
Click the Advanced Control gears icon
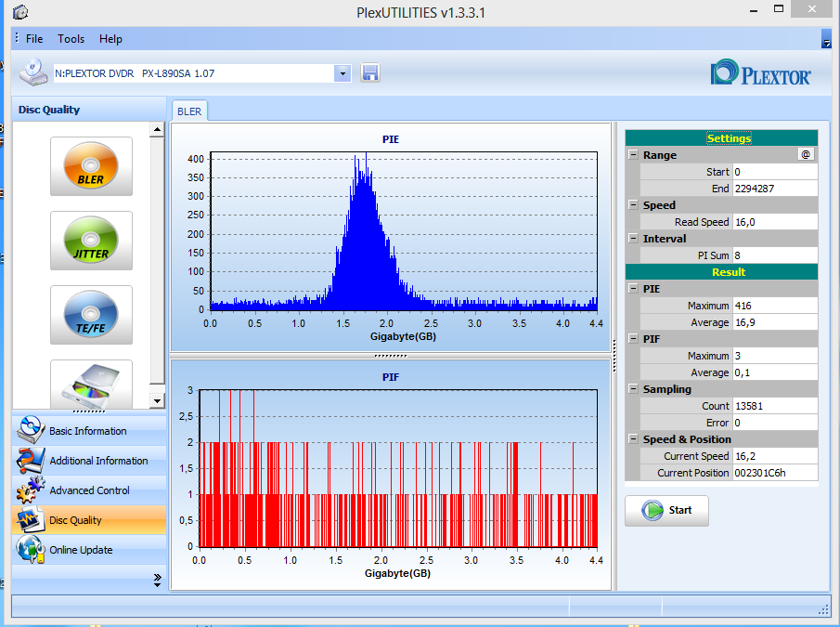(x=31, y=490)
